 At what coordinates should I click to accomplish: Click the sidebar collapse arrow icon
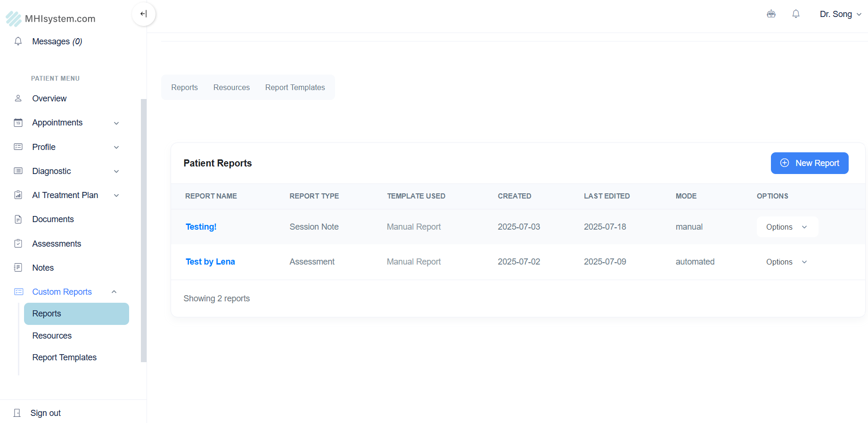click(144, 14)
